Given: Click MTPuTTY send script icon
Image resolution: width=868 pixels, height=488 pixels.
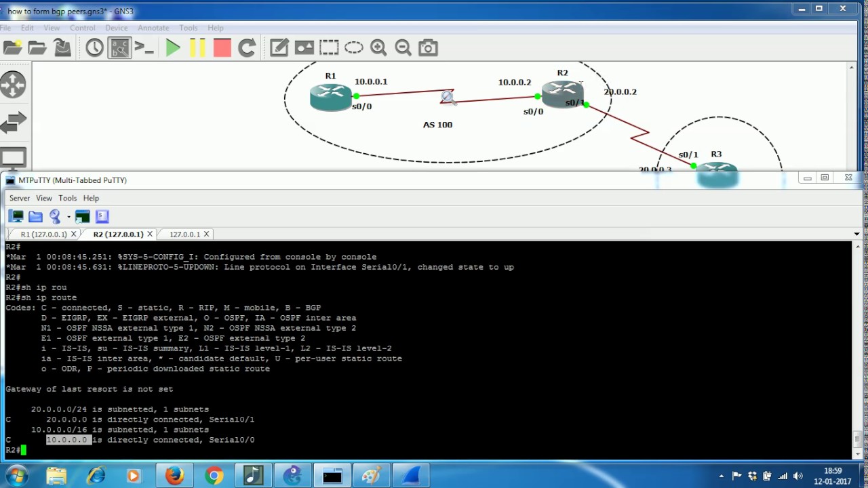Looking at the screenshot, I should 102,216.
